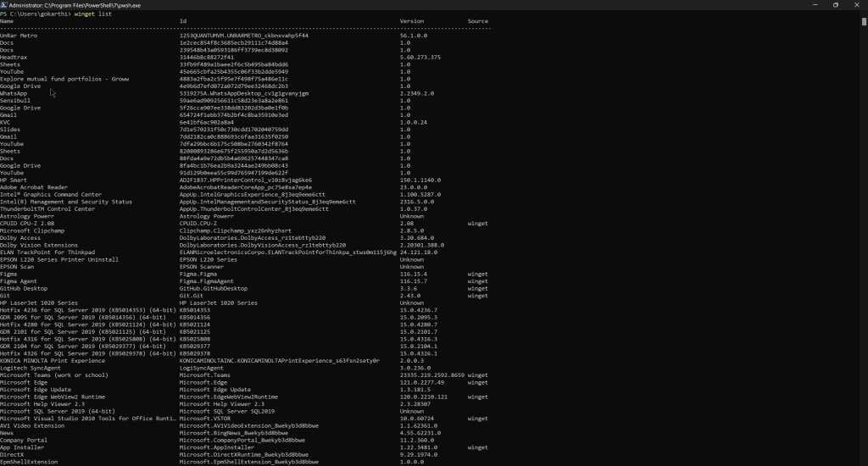Click 'Microsoft Teams (work or school)' name entry
This screenshot has height=466, width=868.
(x=54, y=374)
